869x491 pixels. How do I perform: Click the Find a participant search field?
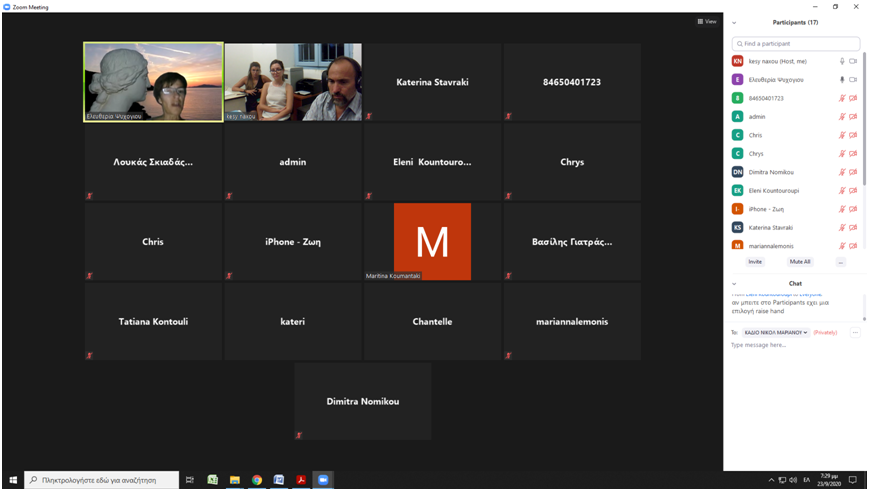[796, 44]
